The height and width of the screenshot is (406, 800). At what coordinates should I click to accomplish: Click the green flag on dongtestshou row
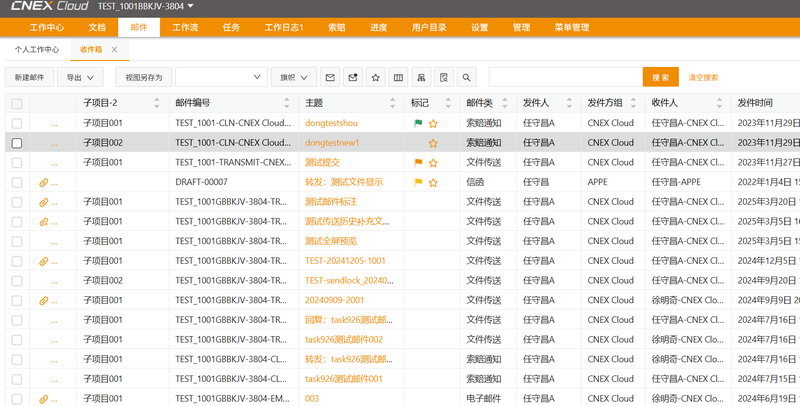(x=419, y=123)
